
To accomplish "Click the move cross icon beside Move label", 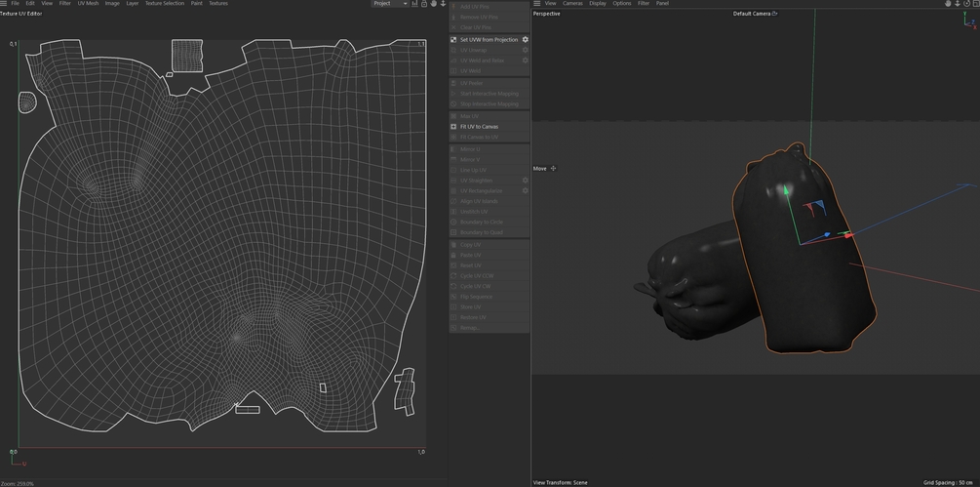I will (x=553, y=168).
